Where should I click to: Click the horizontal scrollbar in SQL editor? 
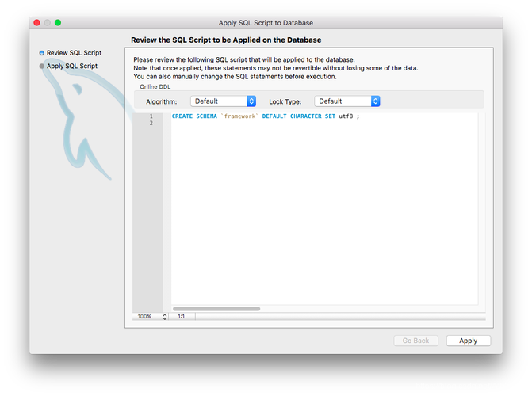tap(216, 309)
